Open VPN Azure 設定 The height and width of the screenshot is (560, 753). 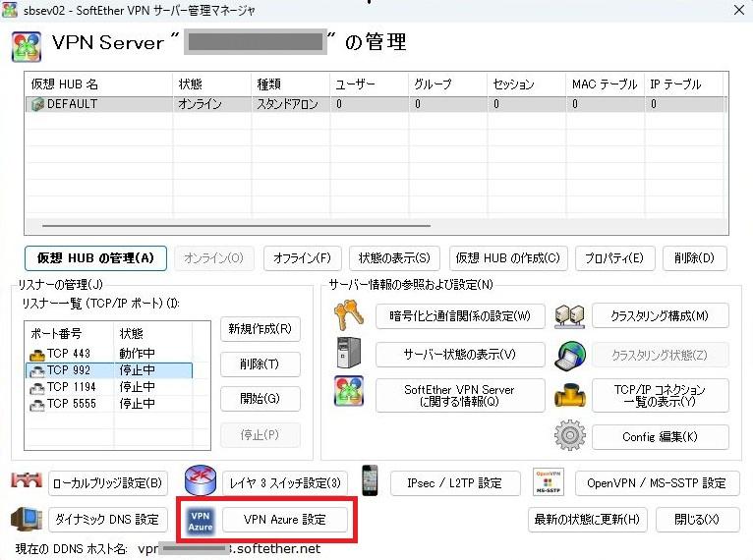[285, 520]
